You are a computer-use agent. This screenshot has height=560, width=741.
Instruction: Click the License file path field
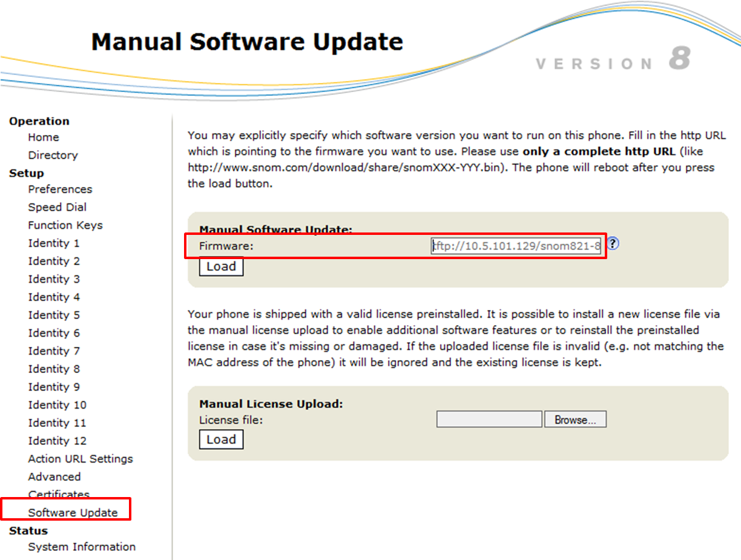pos(489,420)
